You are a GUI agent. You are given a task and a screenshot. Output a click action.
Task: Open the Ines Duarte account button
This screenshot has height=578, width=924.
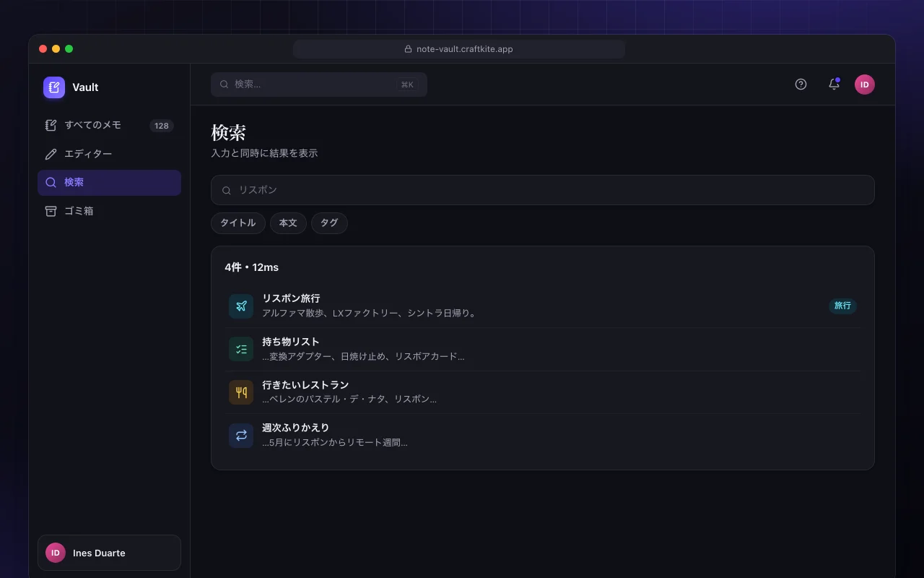pos(109,553)
